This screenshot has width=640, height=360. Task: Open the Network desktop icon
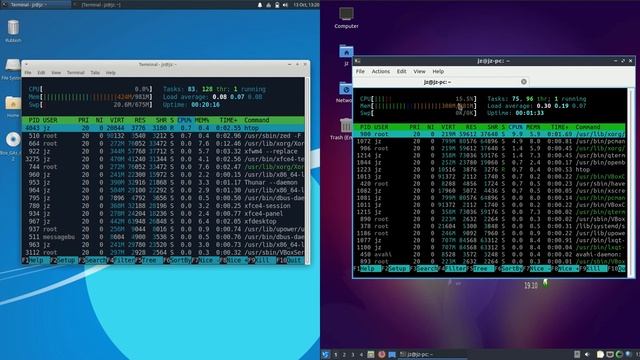pyautogui.click(x=345, y=89)
